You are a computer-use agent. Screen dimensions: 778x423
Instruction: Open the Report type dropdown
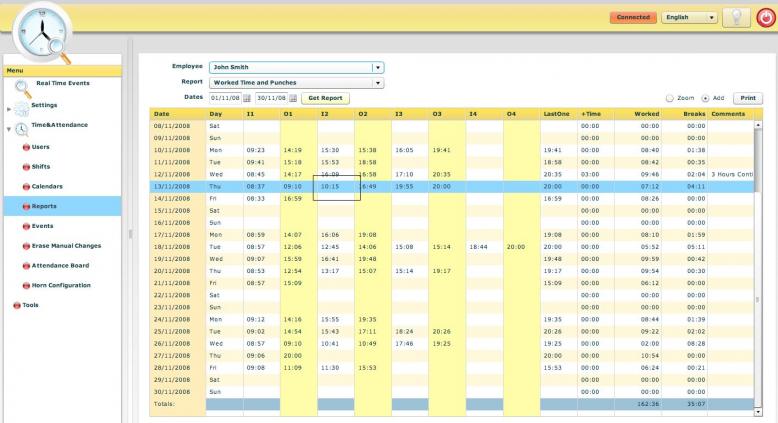(x=377, y=82)
